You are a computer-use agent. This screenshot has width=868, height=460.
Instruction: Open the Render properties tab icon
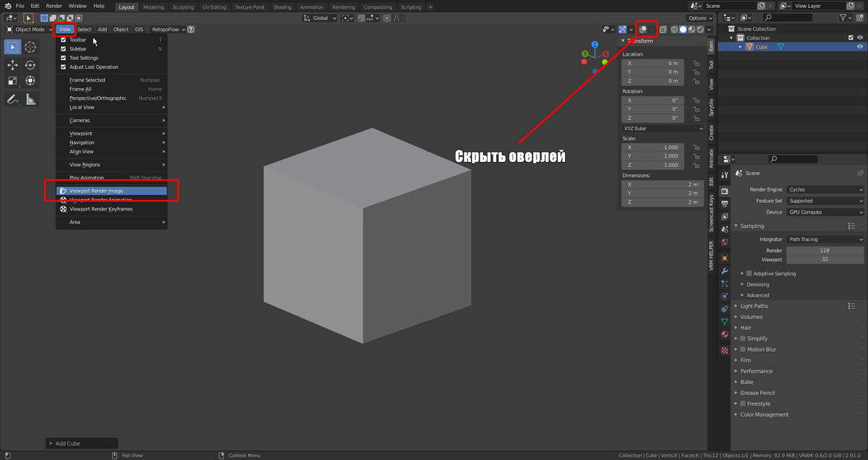[x=725, y=191]
